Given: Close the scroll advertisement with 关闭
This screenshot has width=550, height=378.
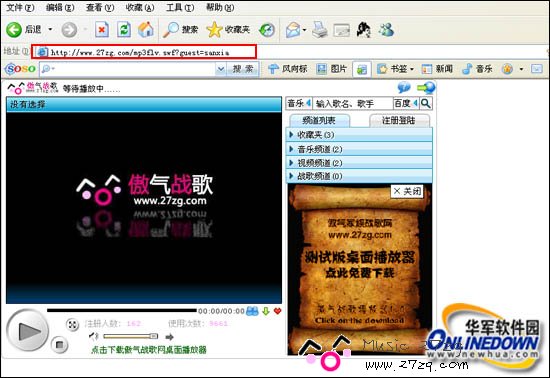Looking at the screenshot, I should pyautogui.click(x=407, y=191).
